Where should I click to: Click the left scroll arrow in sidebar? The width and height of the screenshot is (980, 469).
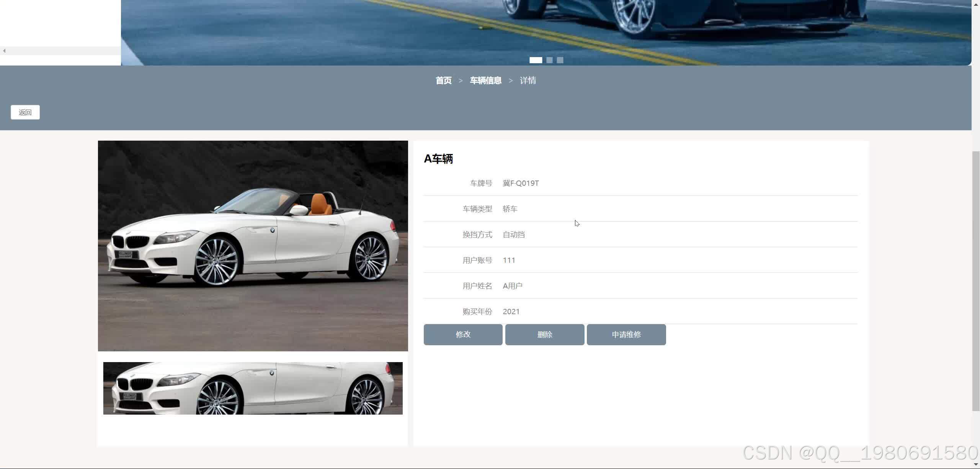pyautogui.click(x=4, y=51)
